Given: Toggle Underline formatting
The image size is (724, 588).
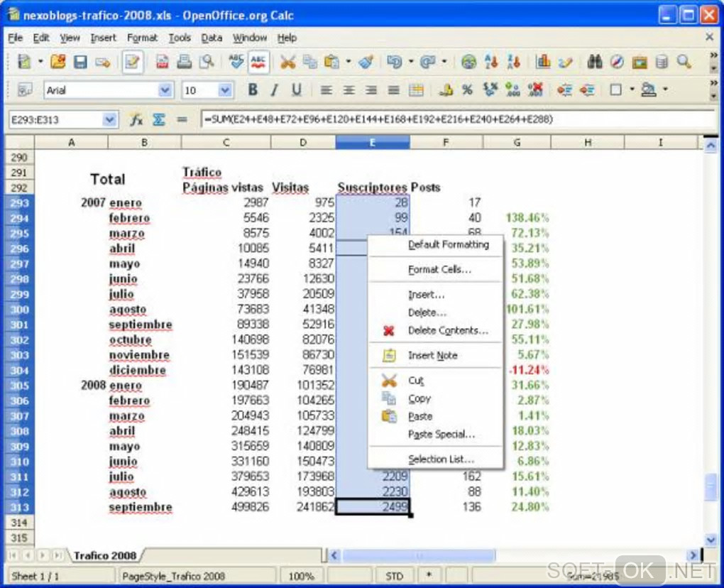Looking at the screenshot, I should (x=297, y=89).
